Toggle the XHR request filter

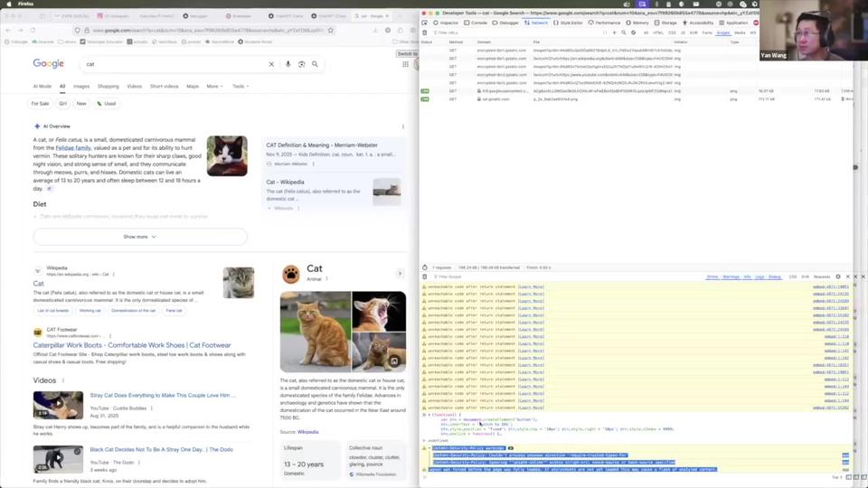click(x=693, y=33)
